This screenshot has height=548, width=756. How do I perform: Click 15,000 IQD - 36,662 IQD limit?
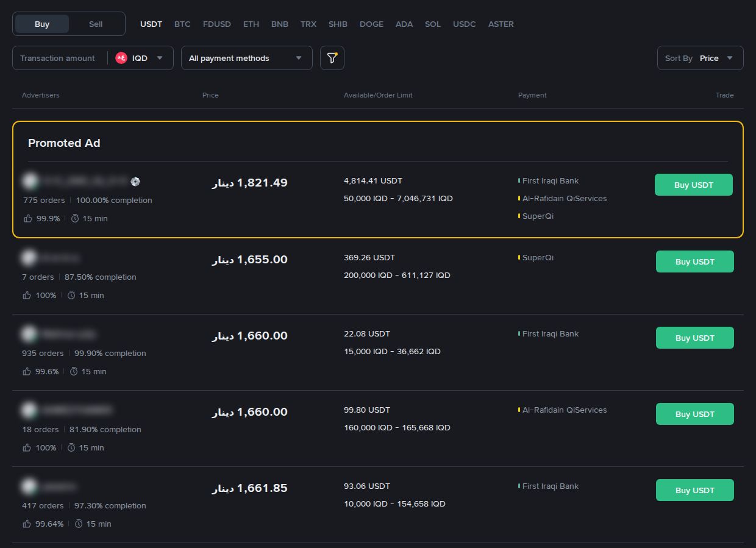click(x=392, y=352)
